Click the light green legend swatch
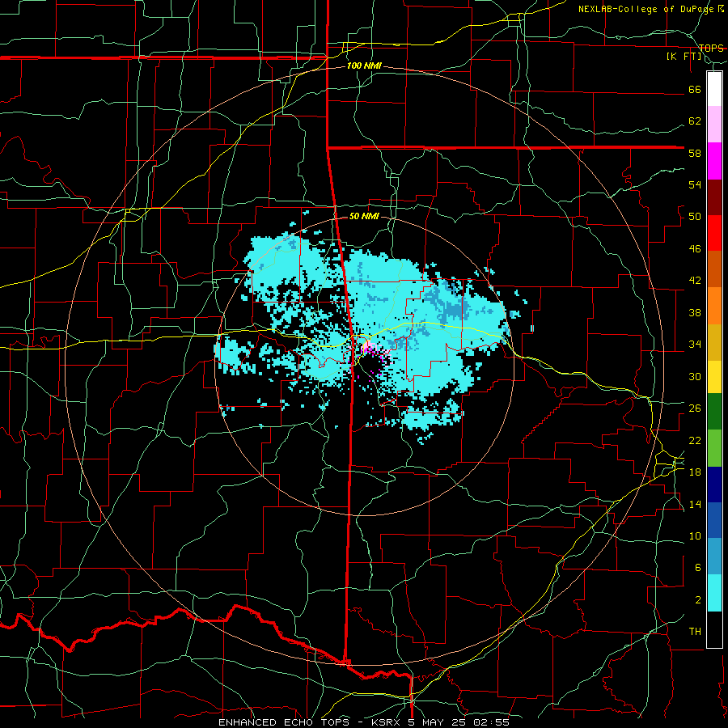 pyautogui.click(x=714, y=448)
